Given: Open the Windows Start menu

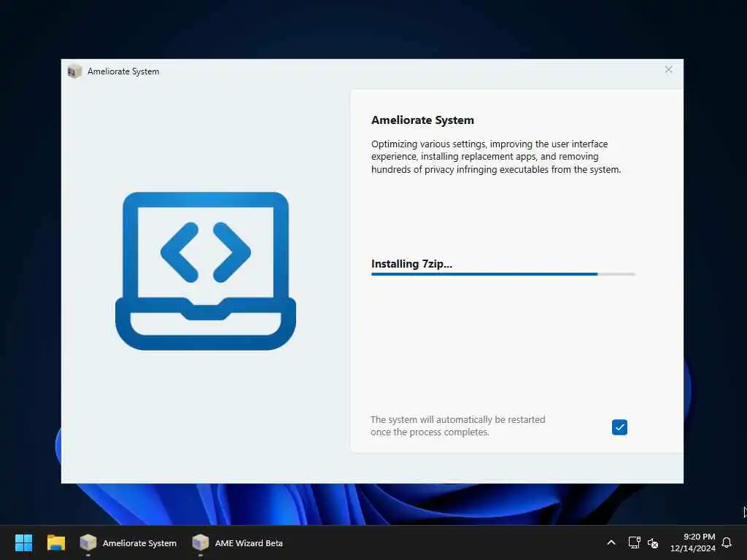Looking at the screenshot, I should (23, 542).
